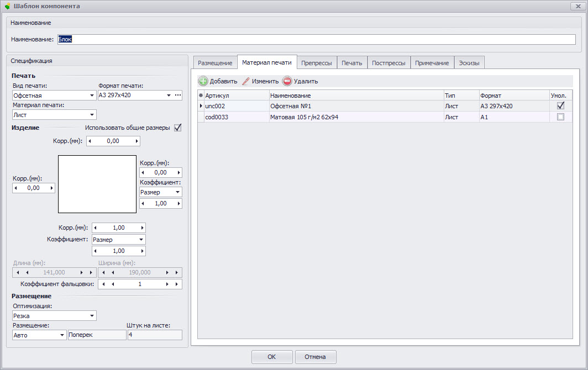Decrease right Корр.(мм) value
588x370 pixels.
[143, 172]
